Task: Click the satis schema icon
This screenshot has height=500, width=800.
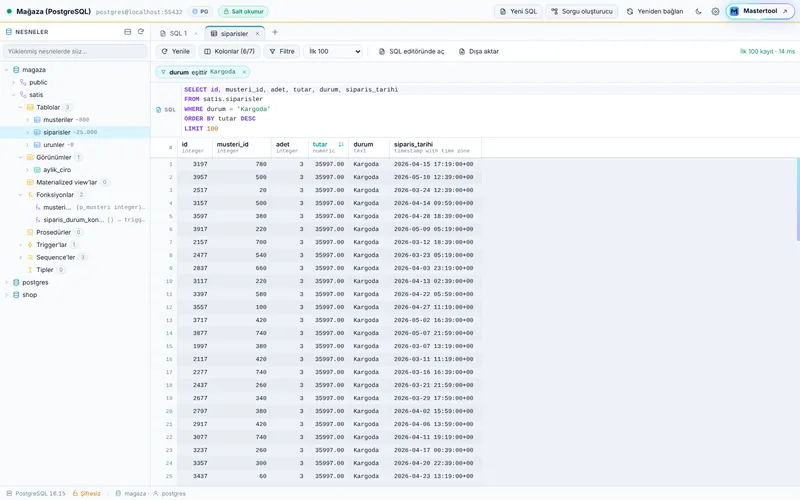Action: pyautogui.click(x=23, y=95)
